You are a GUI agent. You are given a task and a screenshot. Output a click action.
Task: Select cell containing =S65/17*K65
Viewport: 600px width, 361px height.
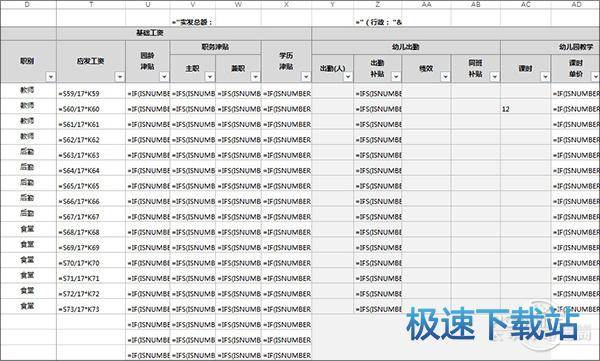(91, 183)
